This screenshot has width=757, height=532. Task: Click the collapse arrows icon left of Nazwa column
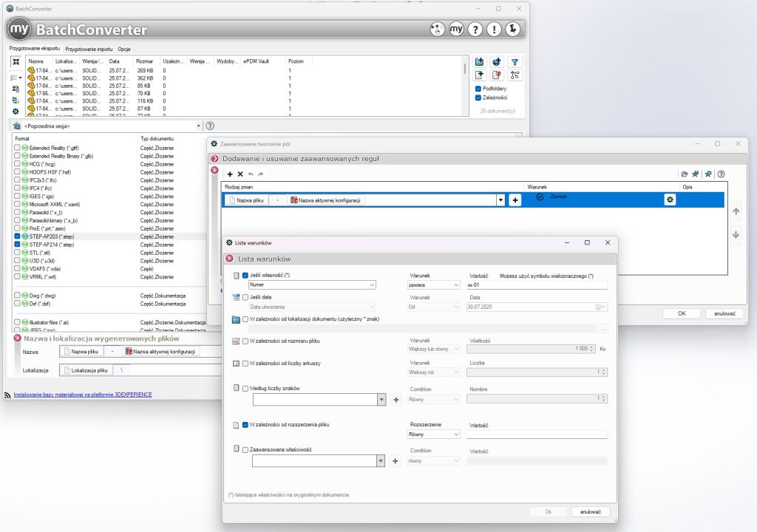click(16, 62)
